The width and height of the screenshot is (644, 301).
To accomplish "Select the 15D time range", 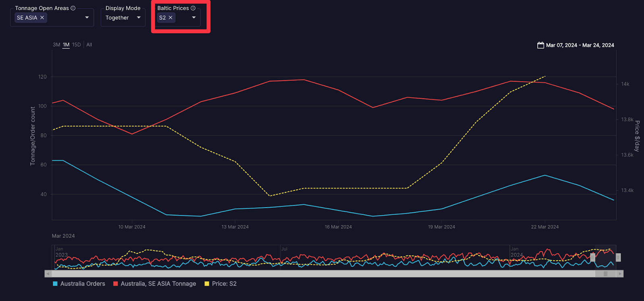I will [x=76, y=45].
